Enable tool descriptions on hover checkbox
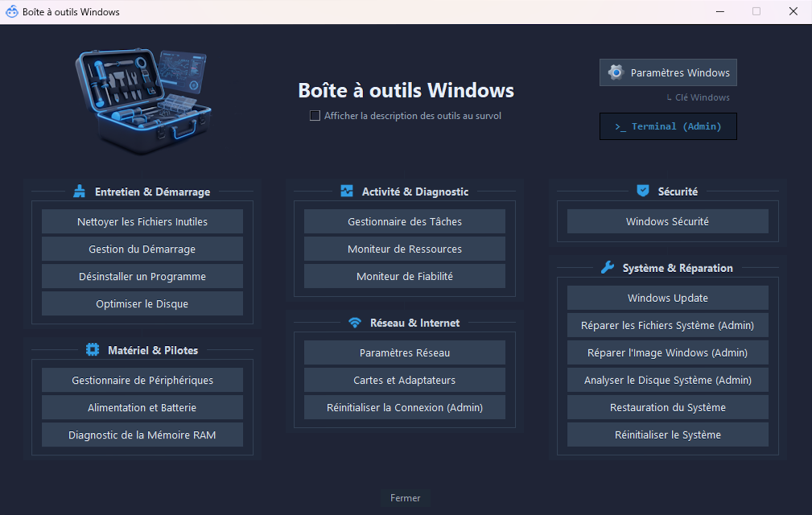Viewport: 812px width, 515px height. pyautogui.click(x=315, y=116)
